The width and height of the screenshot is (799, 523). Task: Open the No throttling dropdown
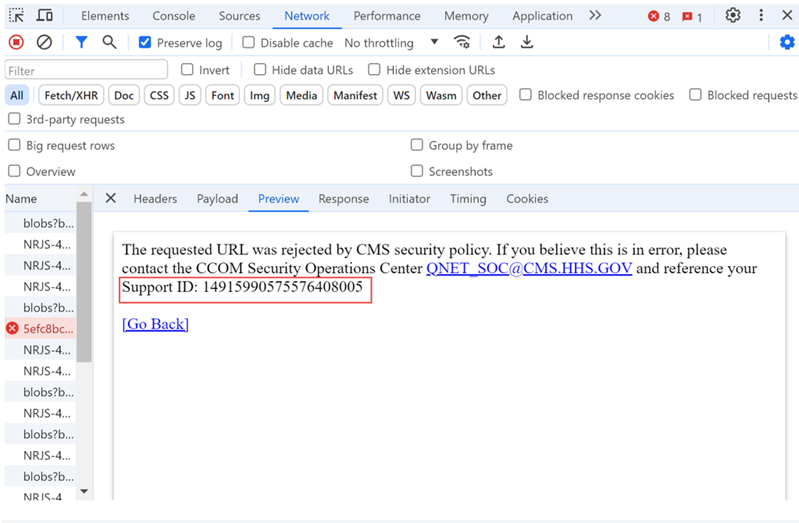tap(391, 43)
